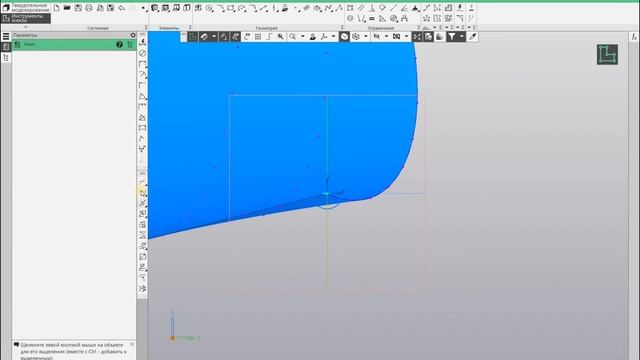Select the triangle constraint icon in the Constraints toolbar
640x360 pixels.
pos(382,18)
